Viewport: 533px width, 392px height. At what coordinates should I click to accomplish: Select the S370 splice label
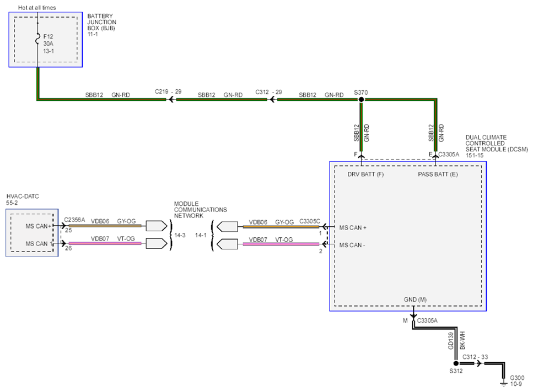360,92
